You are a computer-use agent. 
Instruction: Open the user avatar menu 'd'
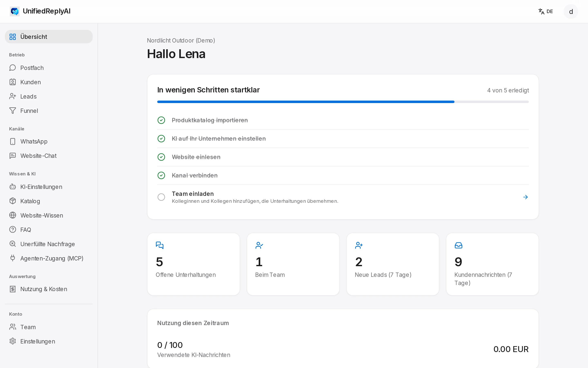pyautogui.click(x=571, y=11)
